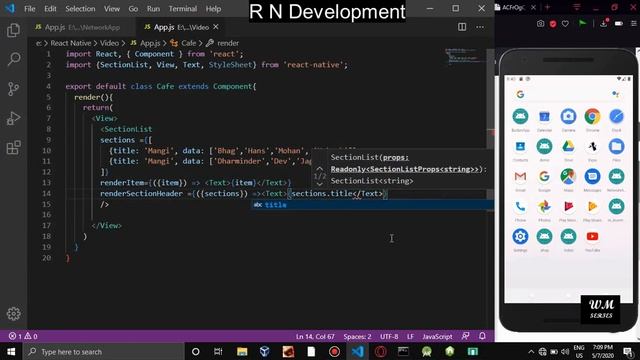The width and height of the screenshot is (640, 360).
Task: Open the Windows action center notifications
Action: 629,351
